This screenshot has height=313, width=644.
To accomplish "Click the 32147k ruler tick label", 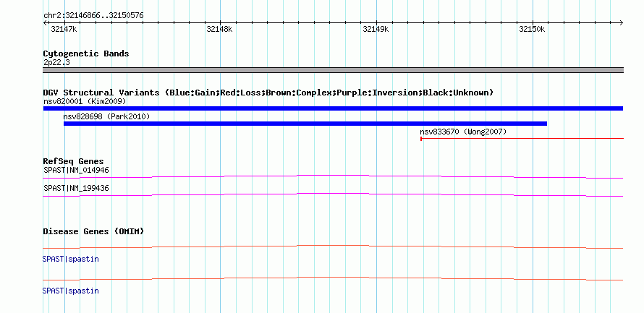I will point(64,29).
